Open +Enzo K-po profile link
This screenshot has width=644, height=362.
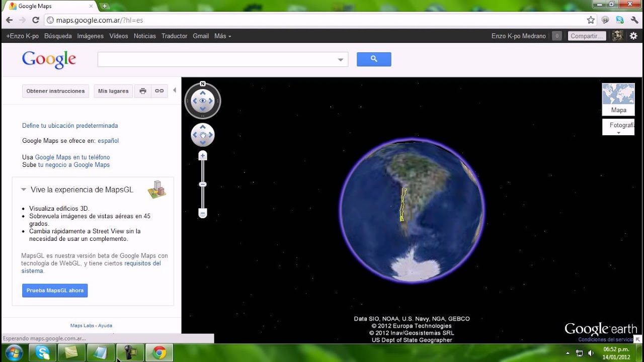(x=23, y=36)
